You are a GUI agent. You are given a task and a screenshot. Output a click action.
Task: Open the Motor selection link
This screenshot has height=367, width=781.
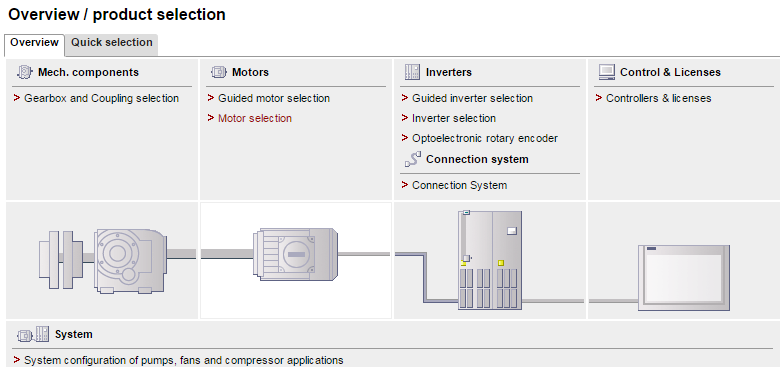click(x=255, y=119)
